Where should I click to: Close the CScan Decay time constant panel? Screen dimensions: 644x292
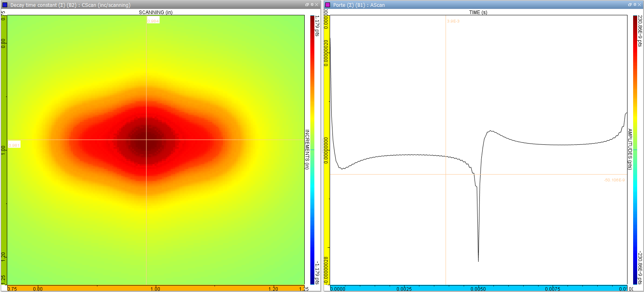pos(316,5)
